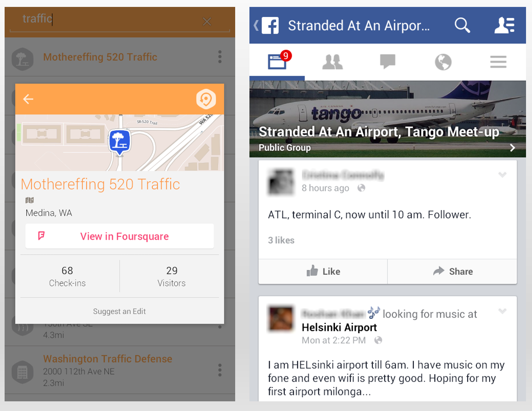532x411 pixels.
Task: Like the ATL terminal C post
Action: [323, 271]
